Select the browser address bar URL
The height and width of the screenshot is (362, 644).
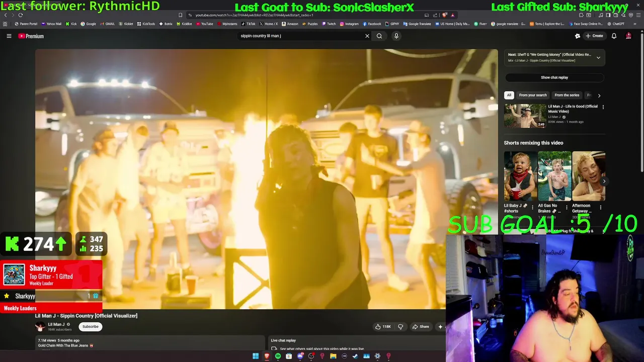254,15
